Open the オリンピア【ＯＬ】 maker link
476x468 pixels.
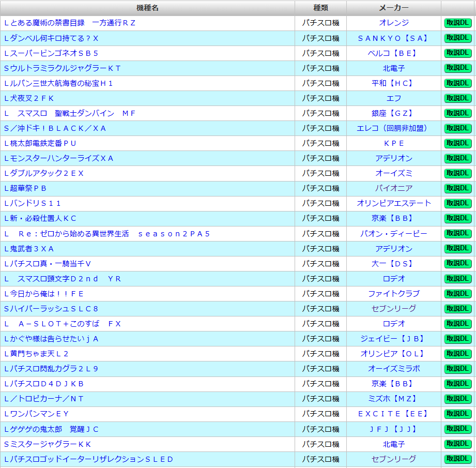(394, 354)
